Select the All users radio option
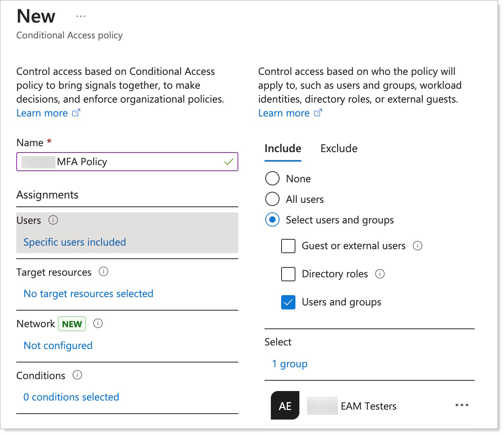The width and height of the screenshot is (504, 435). click(272, 199)
